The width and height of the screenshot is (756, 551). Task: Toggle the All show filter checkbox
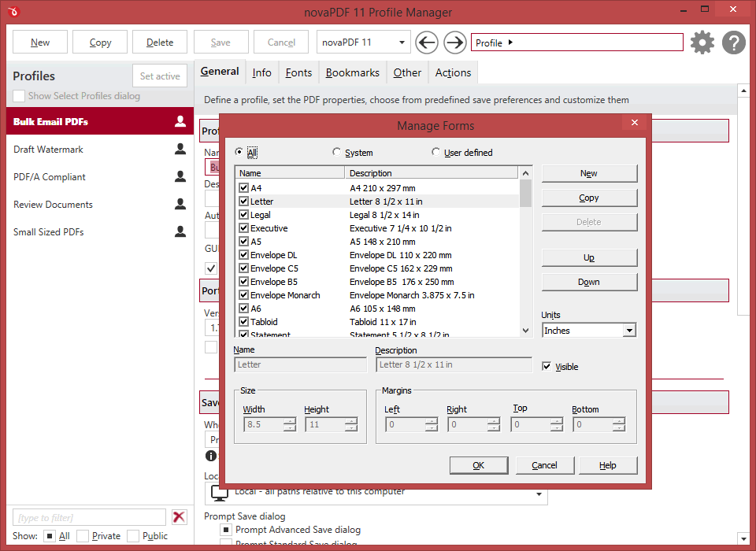pyautogui.click(x=49, y=535)
